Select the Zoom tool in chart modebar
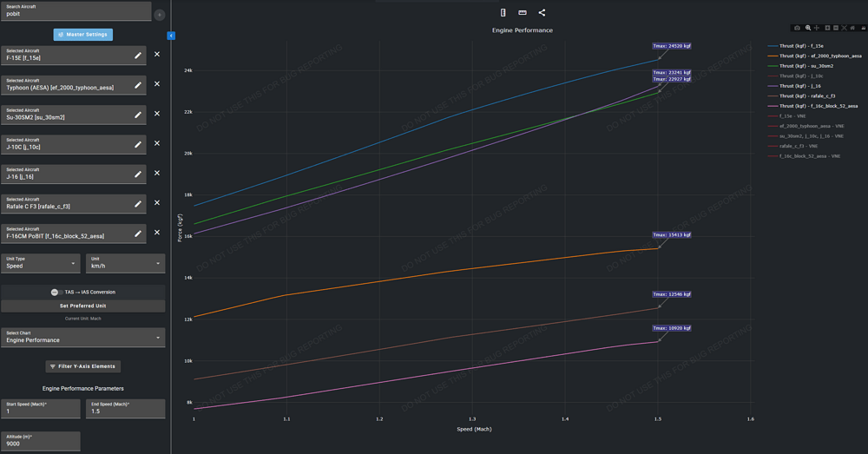The image size is (868, 454). 808,28
